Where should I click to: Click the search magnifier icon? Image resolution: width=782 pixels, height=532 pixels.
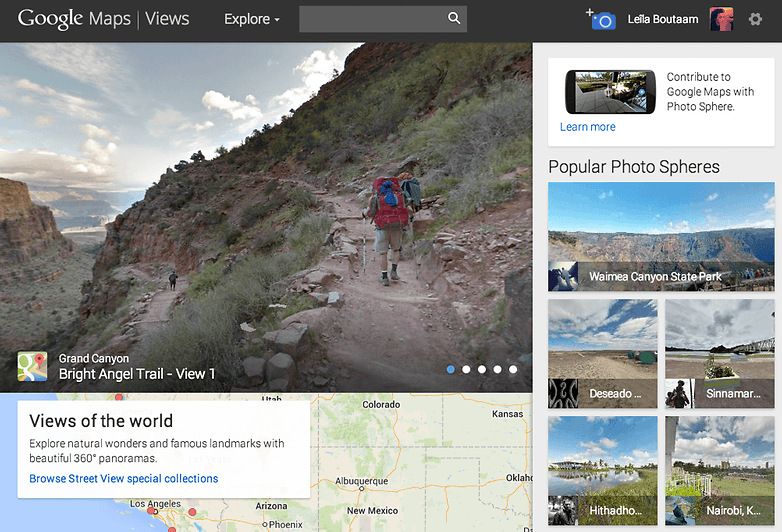coord(454,18)
